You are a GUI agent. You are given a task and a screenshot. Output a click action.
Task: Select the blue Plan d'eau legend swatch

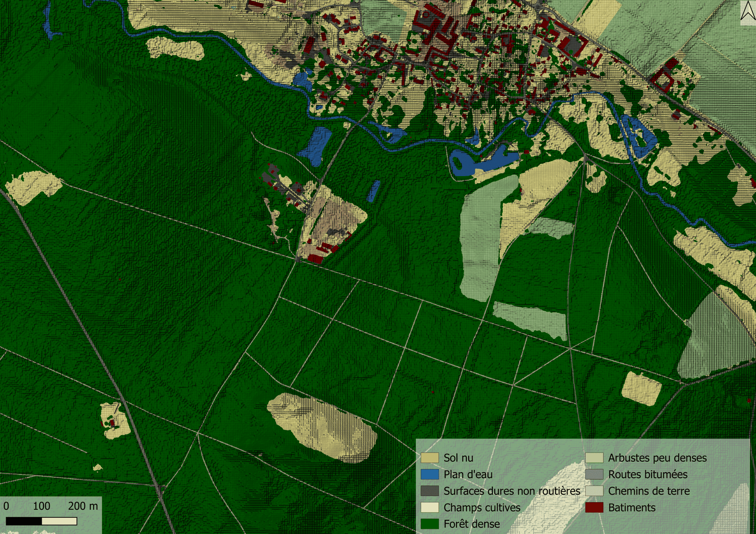(430, 474)
